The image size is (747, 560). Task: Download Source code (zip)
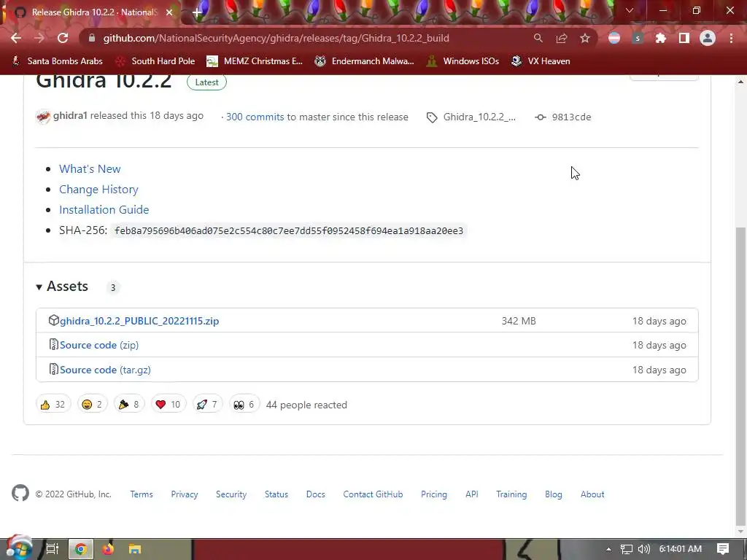tap(99, 345)
